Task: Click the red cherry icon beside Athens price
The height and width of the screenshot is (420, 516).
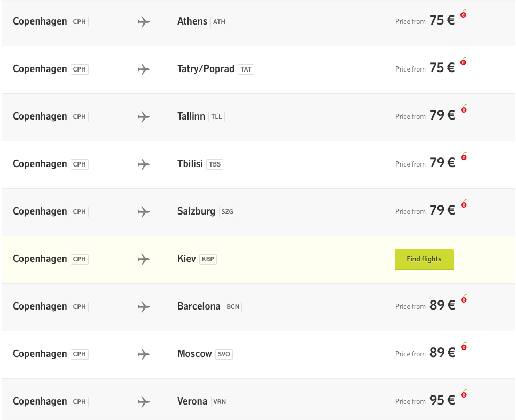Action: pos(463,14)
